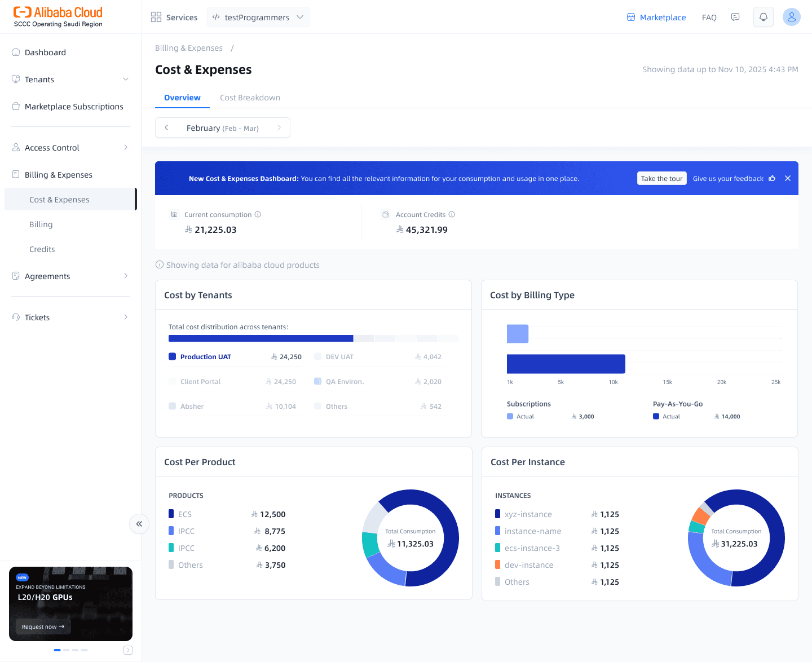Viewport: 812px width, 662px height.
Task: Click the L20/H20 GPUs promo card
Action: pyautogui.click(x=70, y=604)
